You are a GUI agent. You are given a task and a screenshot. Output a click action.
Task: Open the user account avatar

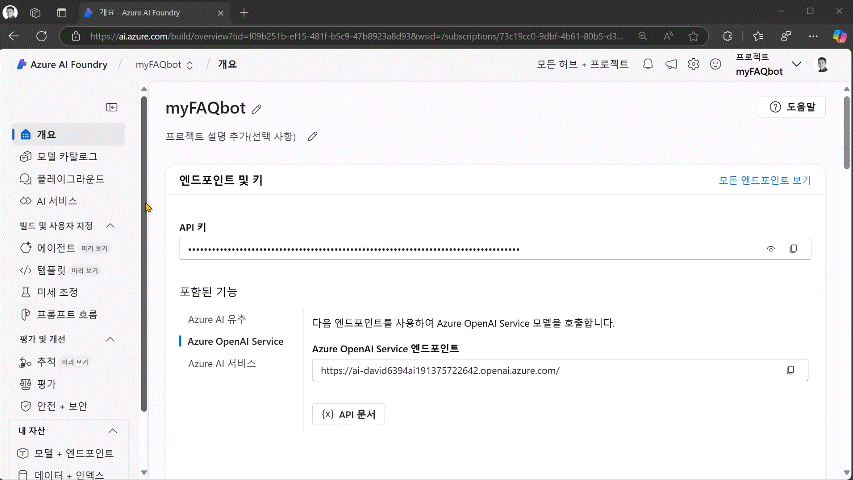(823, 64)
